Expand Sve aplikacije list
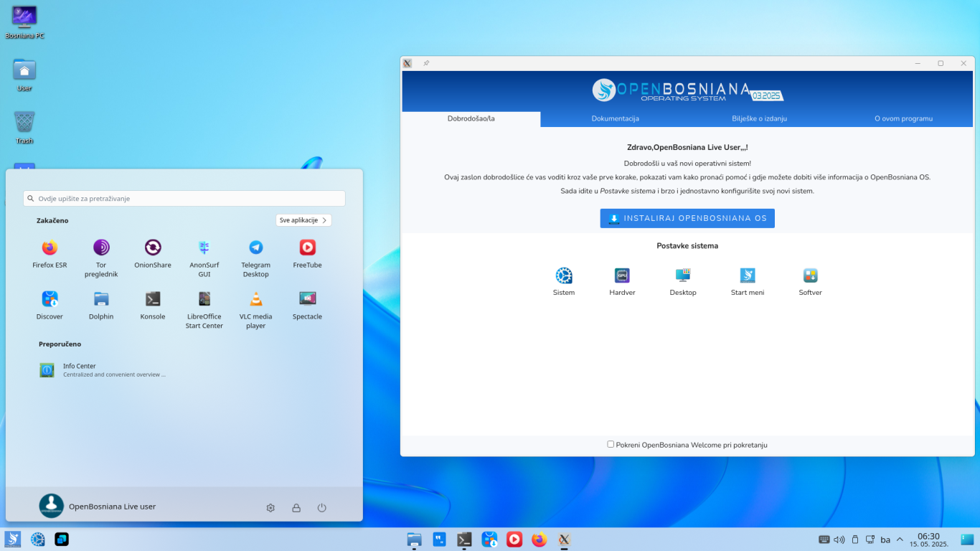 tap(303, 220)
